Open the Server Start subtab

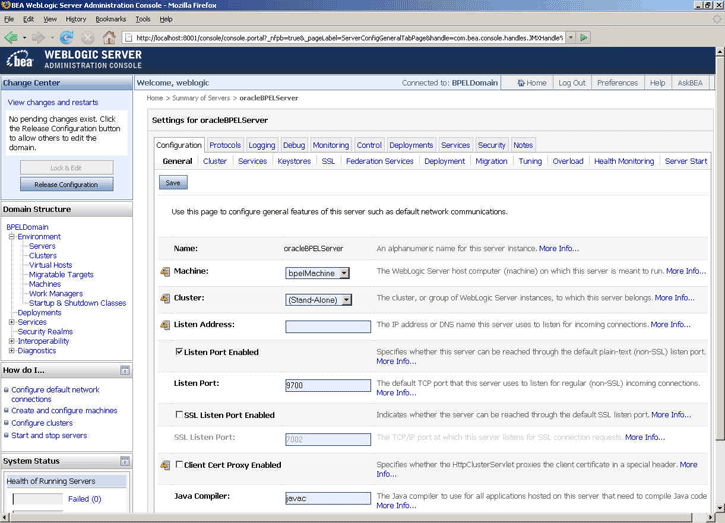coord(686,161)
